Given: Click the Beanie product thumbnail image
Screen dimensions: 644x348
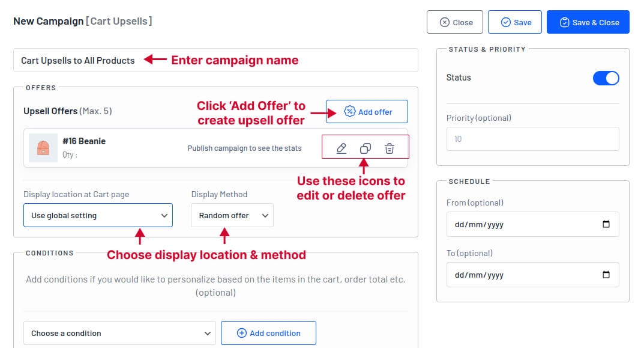Looking at the screenshot, I should [43, 147].
